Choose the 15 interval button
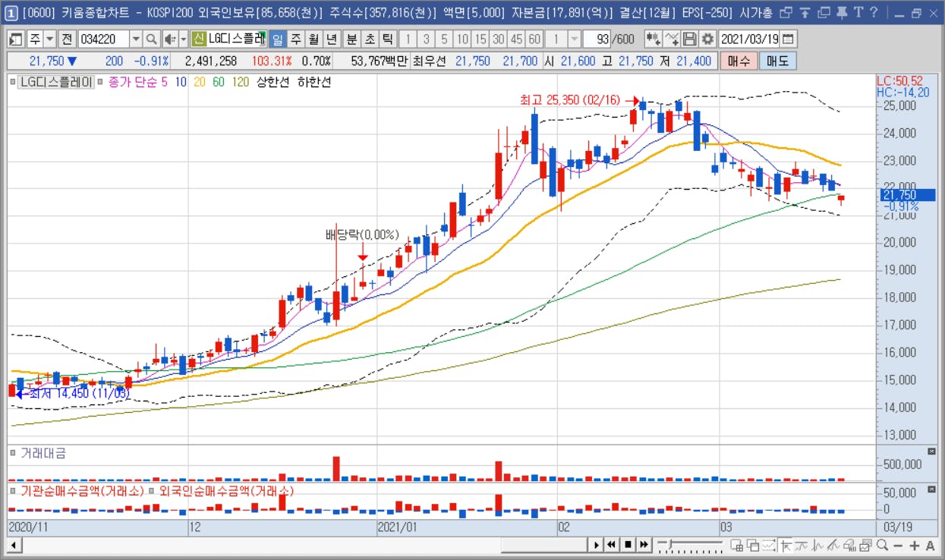945x560 pixels. pyautogui.click(x=480, y=39)
